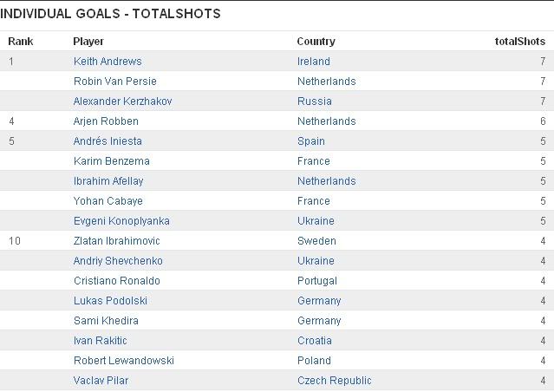Click Karim Benzema's name
The height and width of the screenshot is (392, 554).
[x=111, y=161]
